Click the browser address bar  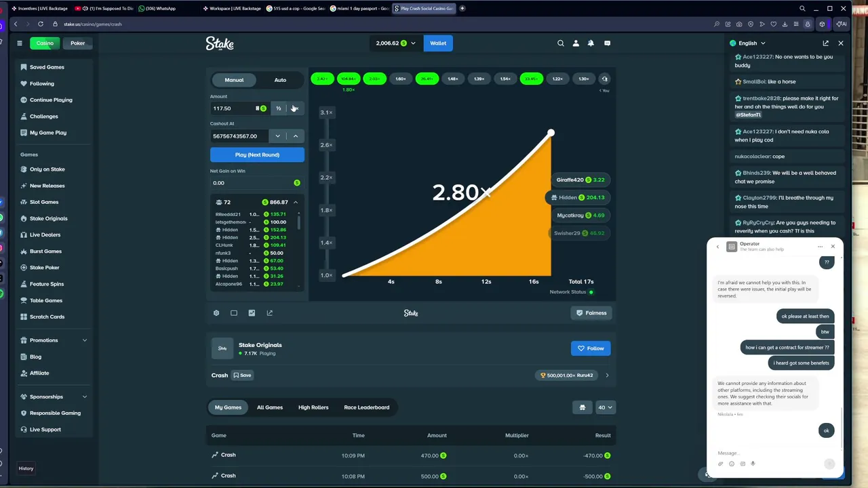(x=380, y=24)
